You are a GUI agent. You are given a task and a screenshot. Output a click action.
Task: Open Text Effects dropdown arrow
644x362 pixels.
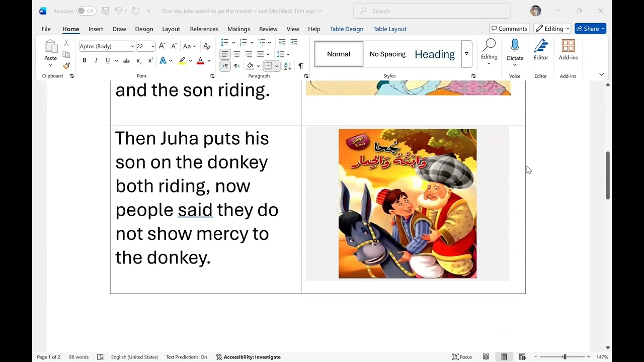pyautogui.click(x=171, y=61)
